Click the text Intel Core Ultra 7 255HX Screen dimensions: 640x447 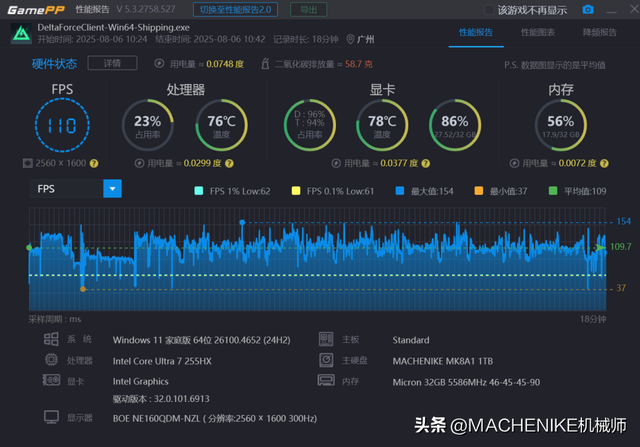(162, 361)
